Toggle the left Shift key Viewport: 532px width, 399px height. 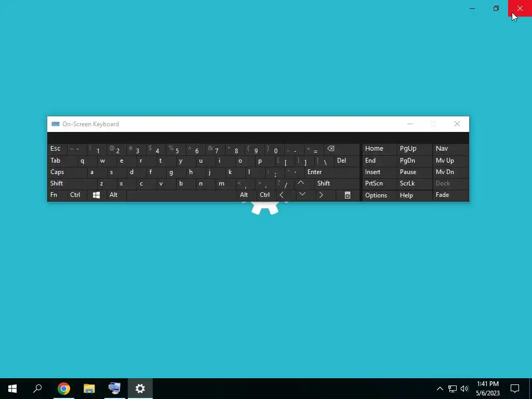point(72,183)
